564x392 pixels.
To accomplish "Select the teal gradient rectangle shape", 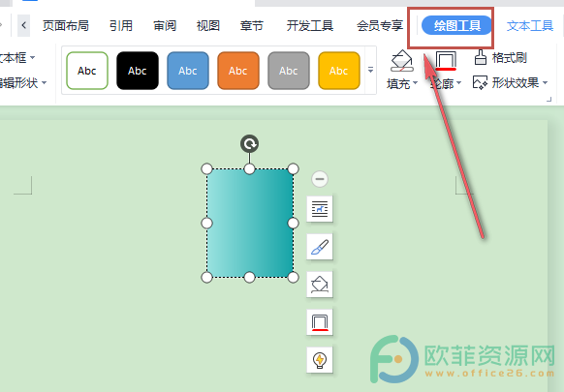I will pyautogui.click(x=250, y=224).
